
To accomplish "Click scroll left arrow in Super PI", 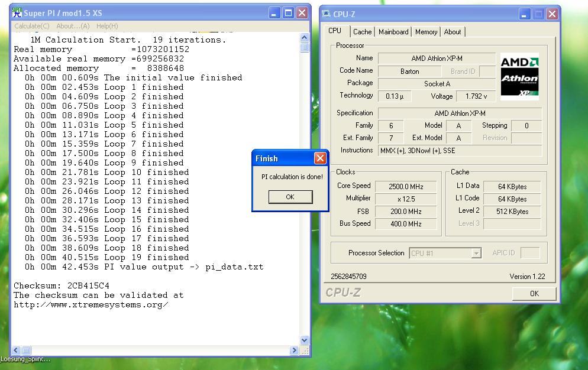I will pos(16,350).
